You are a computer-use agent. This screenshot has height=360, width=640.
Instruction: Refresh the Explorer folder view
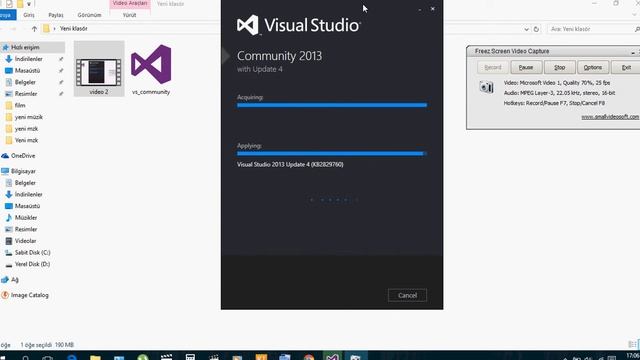pos(536,29)
